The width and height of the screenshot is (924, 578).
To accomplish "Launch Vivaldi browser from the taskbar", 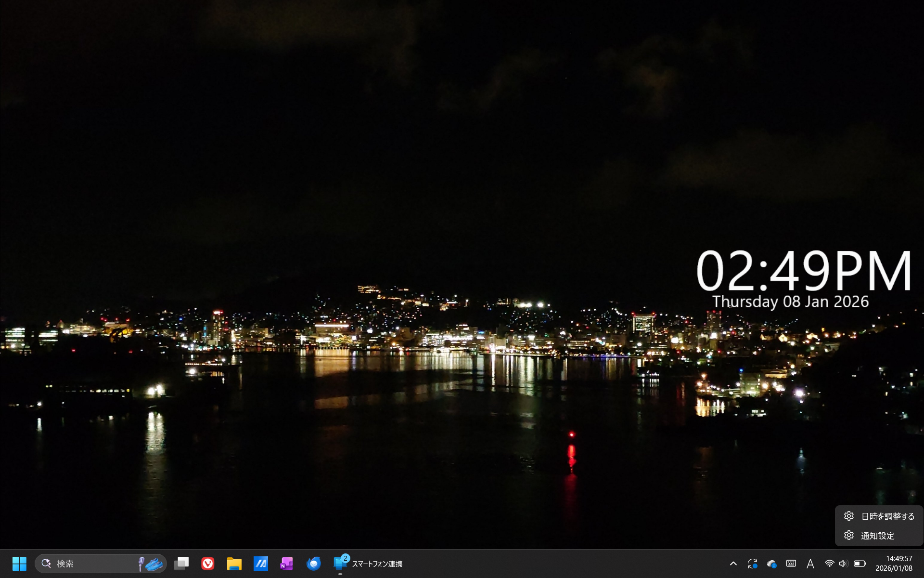I will pos(208,564).
